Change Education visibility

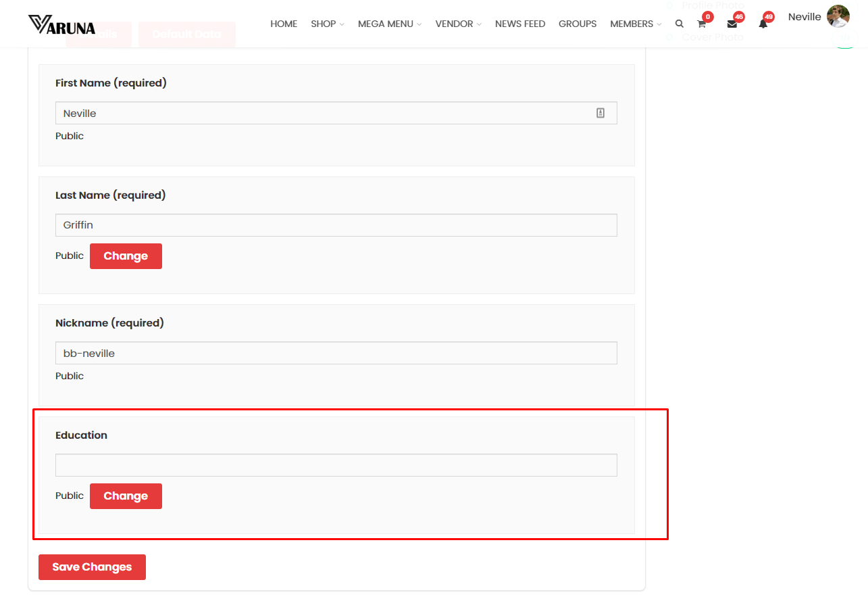tap(126, 496)
